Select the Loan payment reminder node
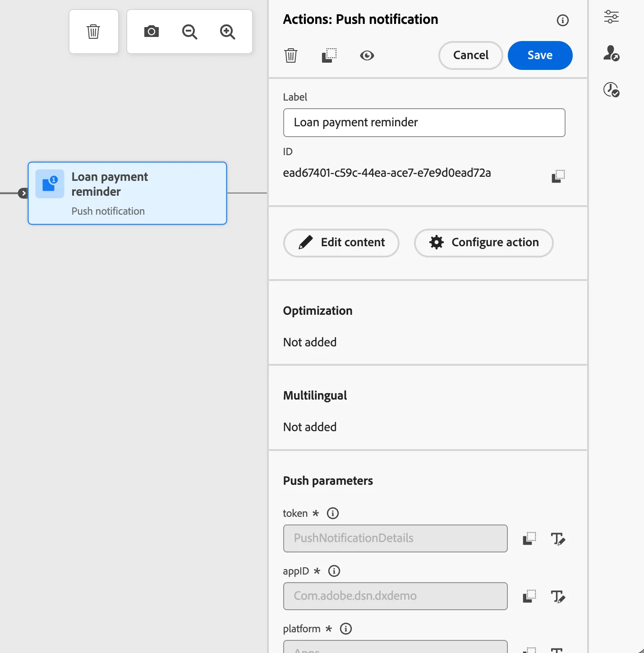Screen dimensions: 644x653 [128, 193]
